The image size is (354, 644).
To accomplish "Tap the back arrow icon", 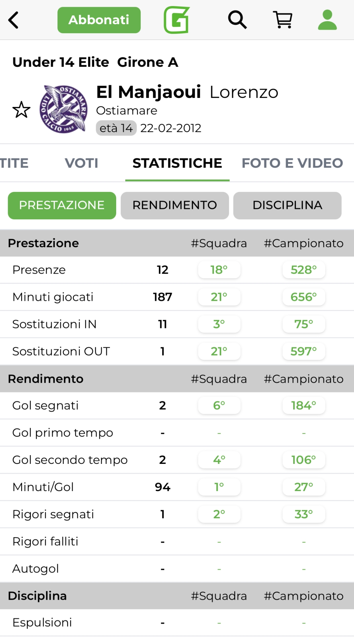I will pos(13,20).
